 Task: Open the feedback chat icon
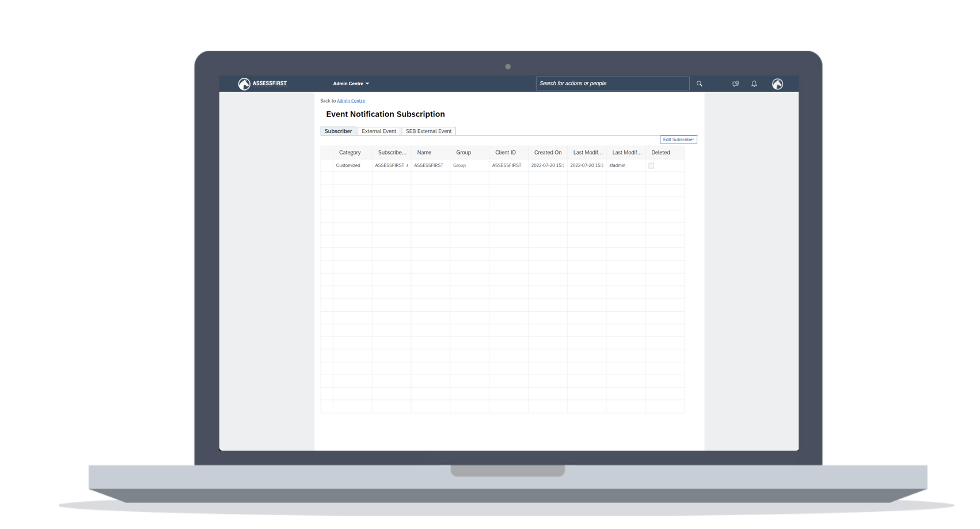(x=735, y=84)
